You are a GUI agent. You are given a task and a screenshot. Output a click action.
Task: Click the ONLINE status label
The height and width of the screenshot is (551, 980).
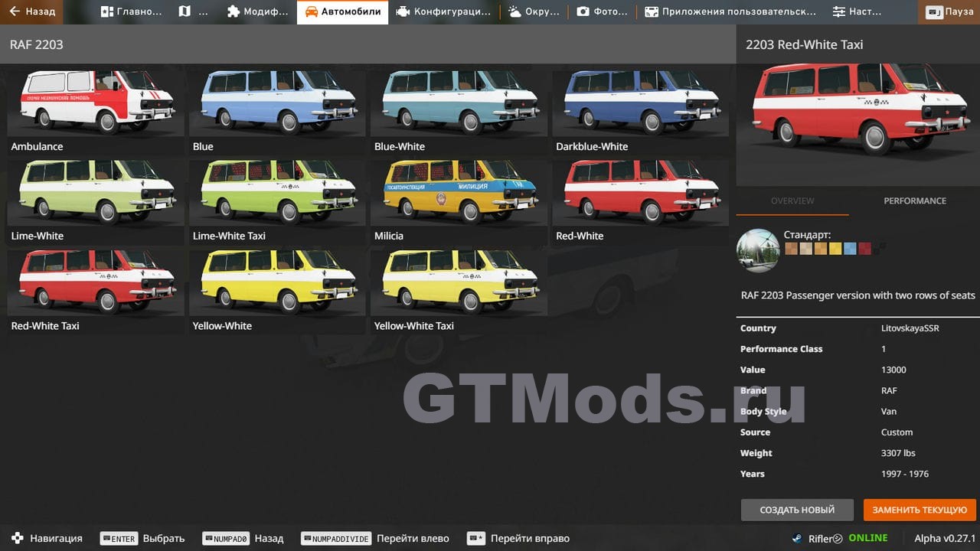coord(868,538)
